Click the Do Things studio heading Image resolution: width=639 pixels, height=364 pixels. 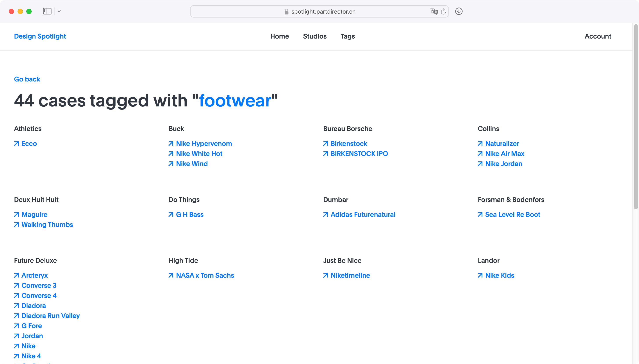click(184, 200)
